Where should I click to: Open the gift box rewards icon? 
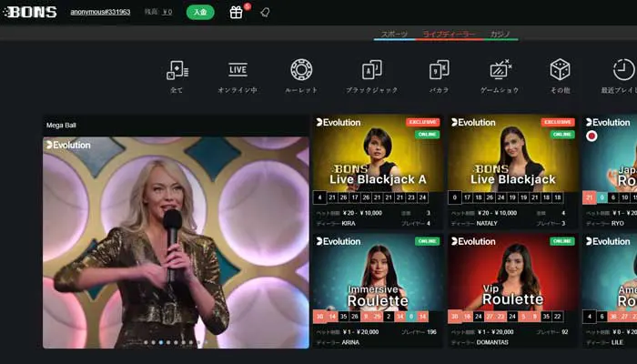coord(236,13)
